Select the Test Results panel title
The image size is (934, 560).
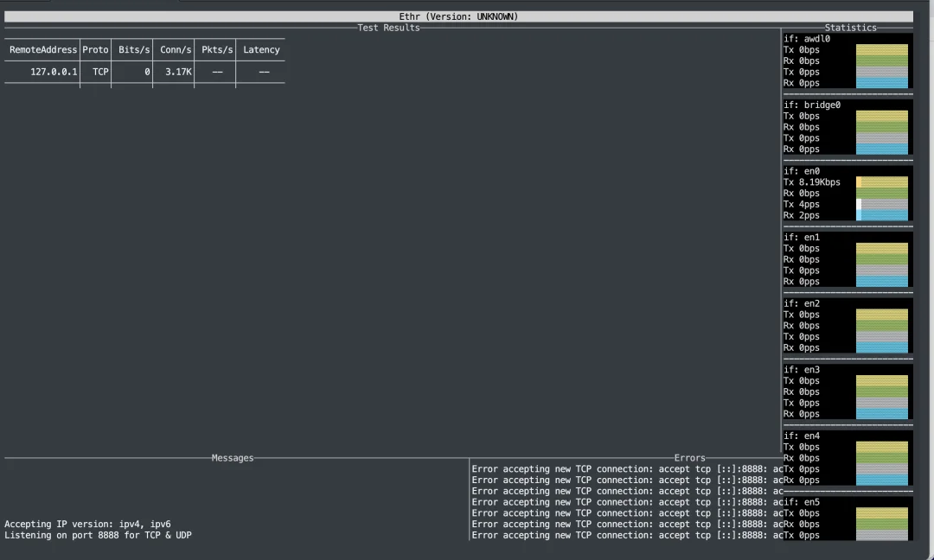click(x=388, y=28)
